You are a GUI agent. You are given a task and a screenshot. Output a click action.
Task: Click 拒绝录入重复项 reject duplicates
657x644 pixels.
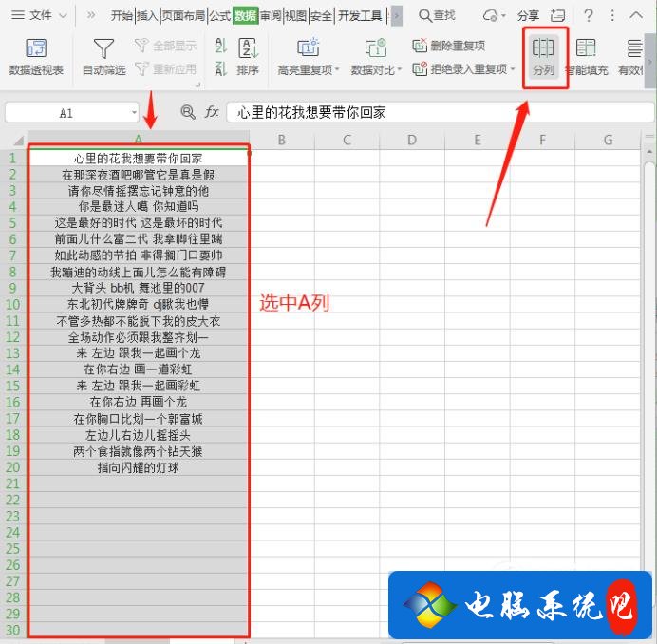coord(460,68)
